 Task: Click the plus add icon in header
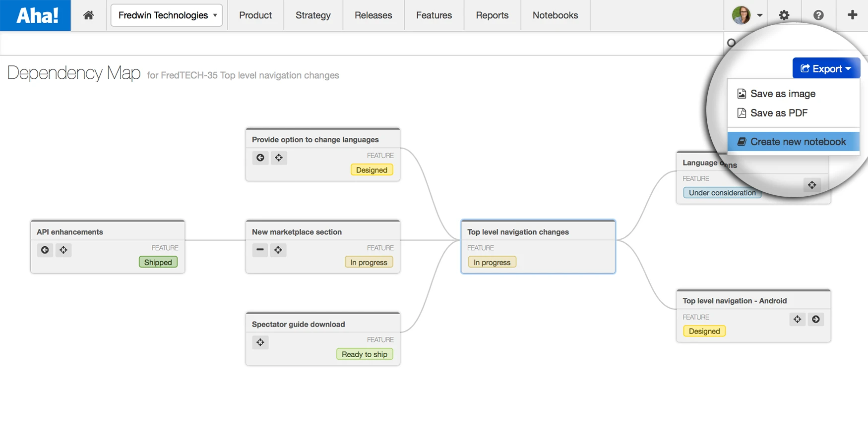point(852,15)
